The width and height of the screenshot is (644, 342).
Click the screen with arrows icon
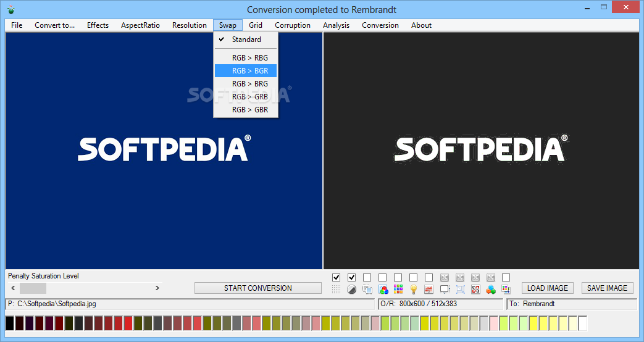click(445, 290)
